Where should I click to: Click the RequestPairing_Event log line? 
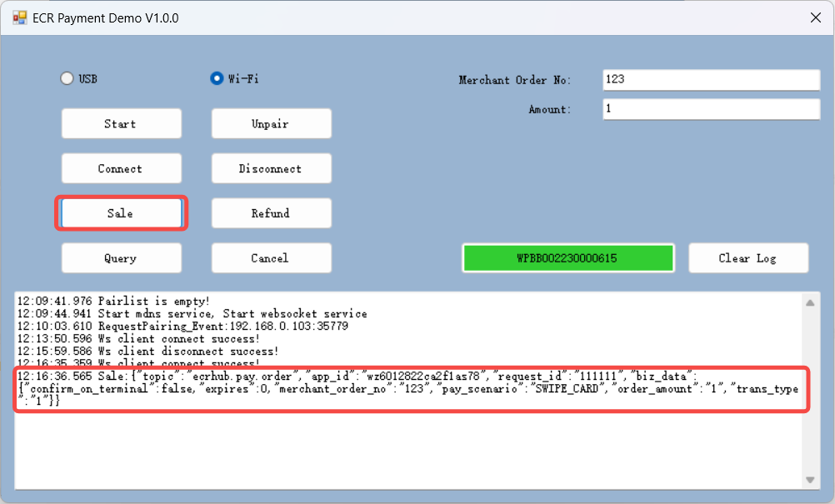[182, 326]
